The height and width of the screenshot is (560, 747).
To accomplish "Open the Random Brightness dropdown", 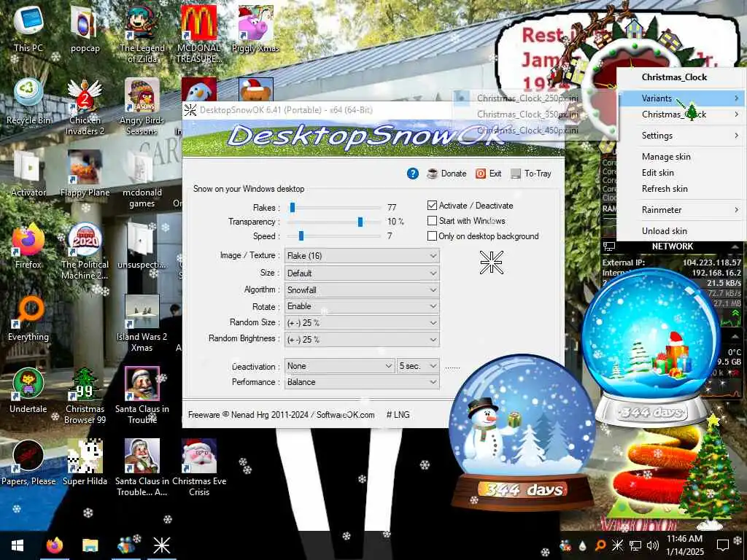I will pyautogui.click(x=362, y=340).
